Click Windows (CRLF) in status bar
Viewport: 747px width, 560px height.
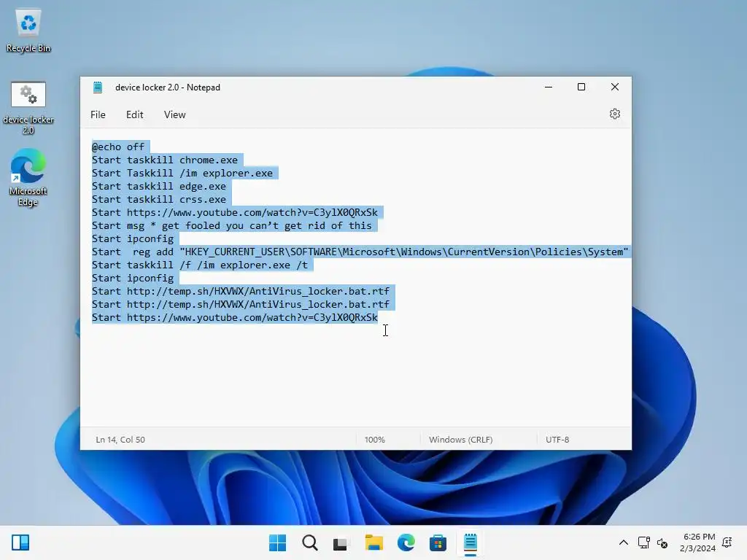coord(461,440)
